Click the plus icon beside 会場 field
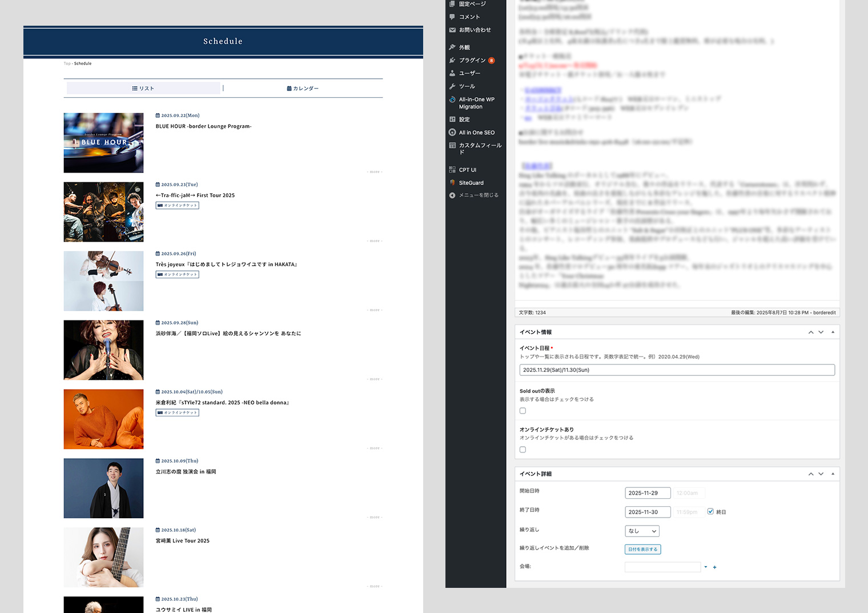Screen dimensions: 868x613 point(714,567)
